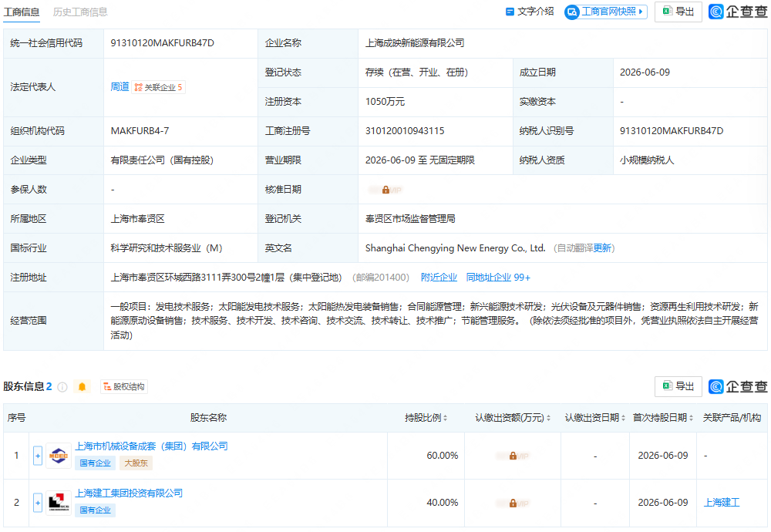Click locked VIP icon in 60.00% row
This screenshot has height=532, width=771.
pyautogui.click(x=513, y=456)
